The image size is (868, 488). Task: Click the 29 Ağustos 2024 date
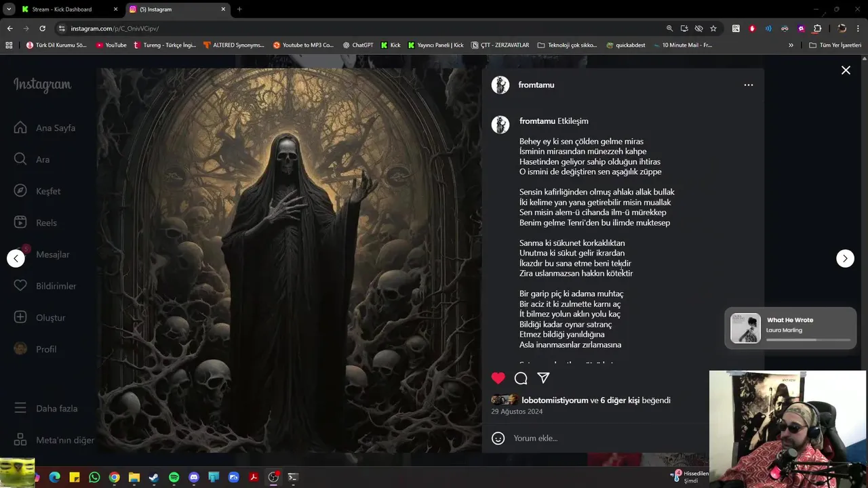pos(517,411)
